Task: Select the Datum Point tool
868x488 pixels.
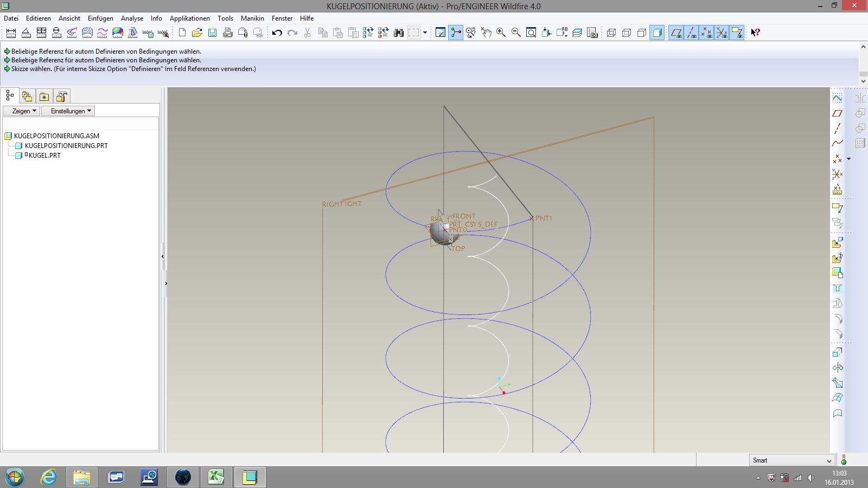Action: [838, 159]
